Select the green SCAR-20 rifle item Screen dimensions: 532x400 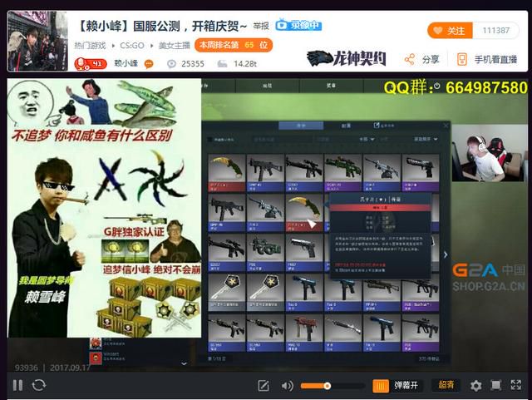pos(342,173)
